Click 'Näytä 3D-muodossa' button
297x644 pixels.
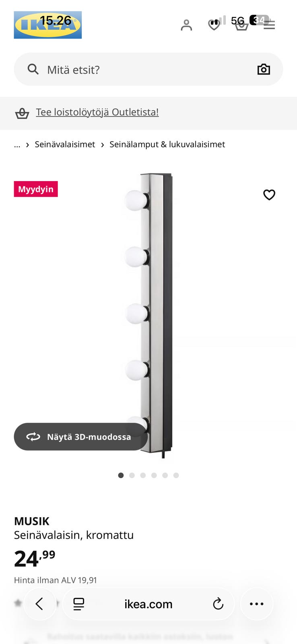coord(81,437)
